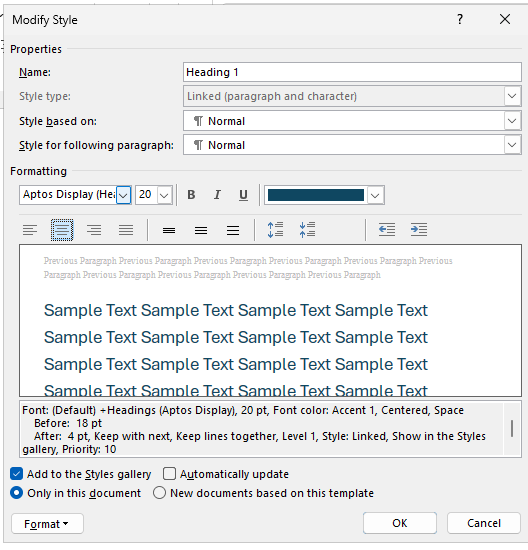Toggle Underline formatting button
The height and width of the screenshot is (550, 528).
(243, 195)
